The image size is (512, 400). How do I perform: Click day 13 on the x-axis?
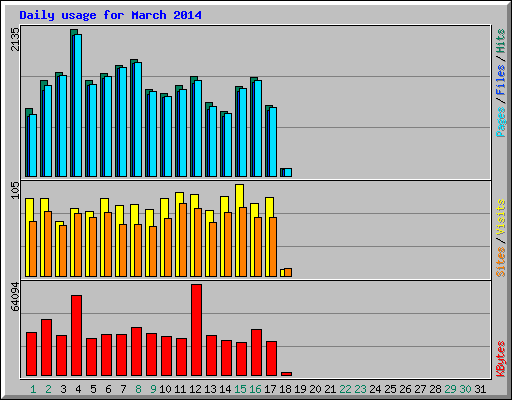point(210,389)
